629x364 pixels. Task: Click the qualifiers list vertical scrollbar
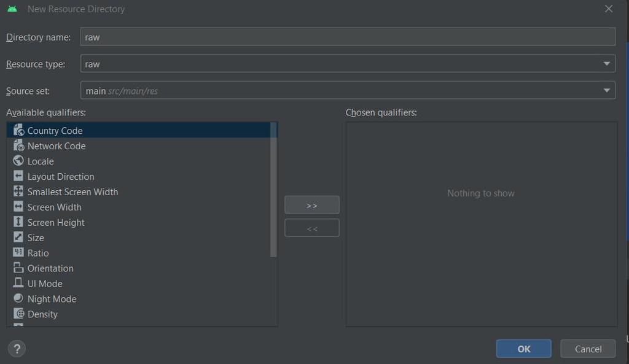pos(273,189)
